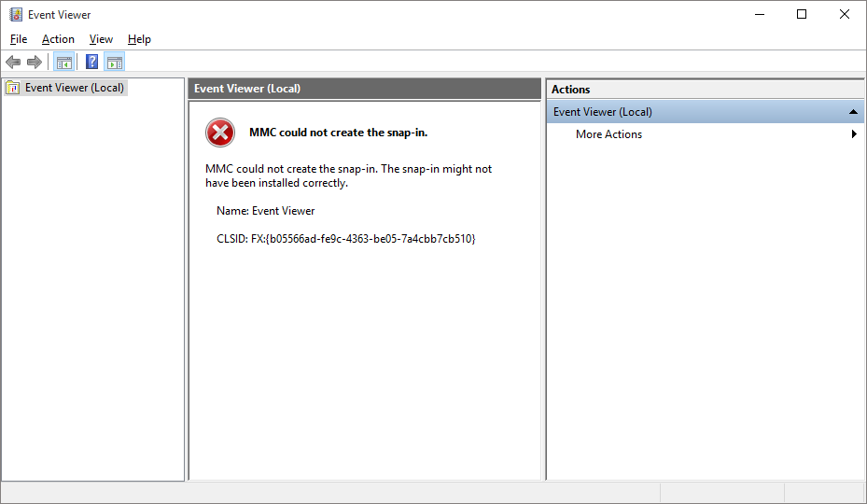Click the Forward arrow toolbar icon
The width and height of the screenshot is (867, 504).
pyautogui.click(x=35, y=62)
